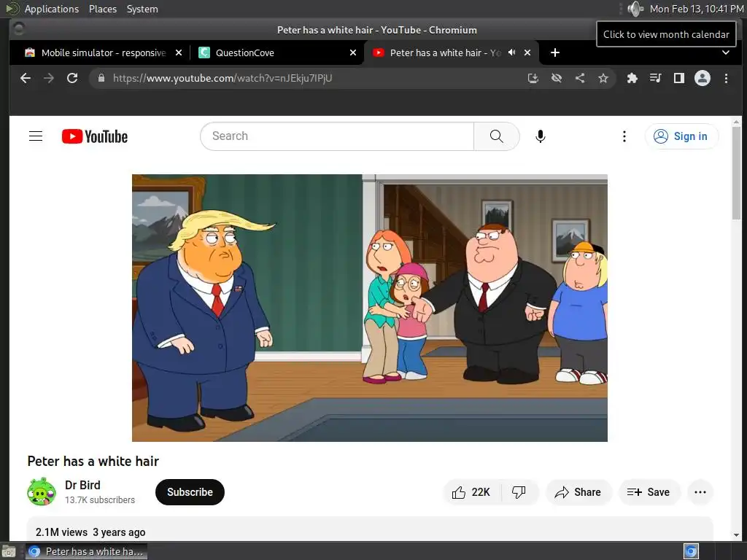The image size is (747, 560).
Task: Dislike the video
Action: (x=519, y=492)
